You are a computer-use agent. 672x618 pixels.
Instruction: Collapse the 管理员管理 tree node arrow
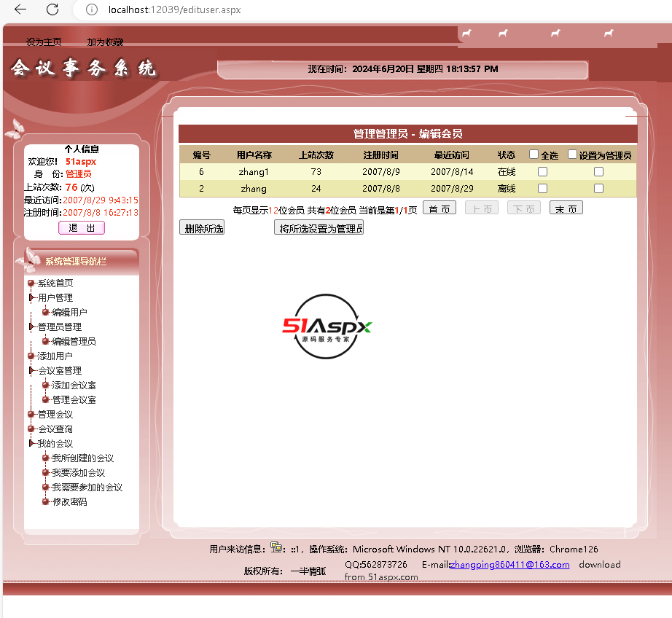point(31,326)
